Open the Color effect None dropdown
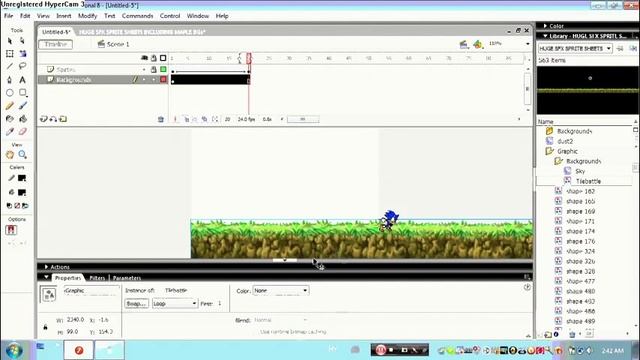640x360 pixels. (281, 291)
